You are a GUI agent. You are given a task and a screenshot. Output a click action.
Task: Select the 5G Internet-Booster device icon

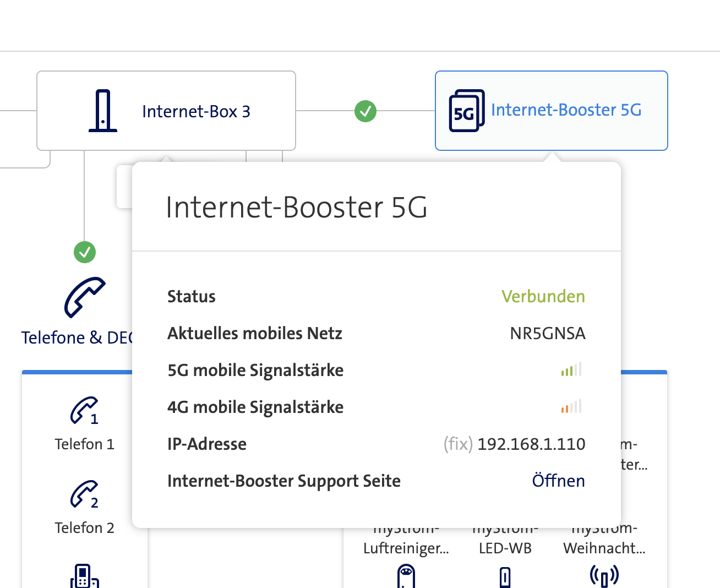click(467, 111)
